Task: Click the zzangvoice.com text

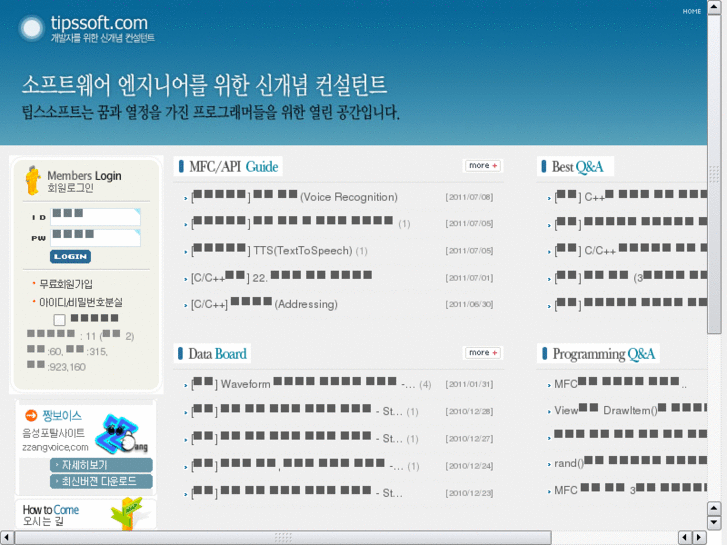Action: click(x=55, y=448)
